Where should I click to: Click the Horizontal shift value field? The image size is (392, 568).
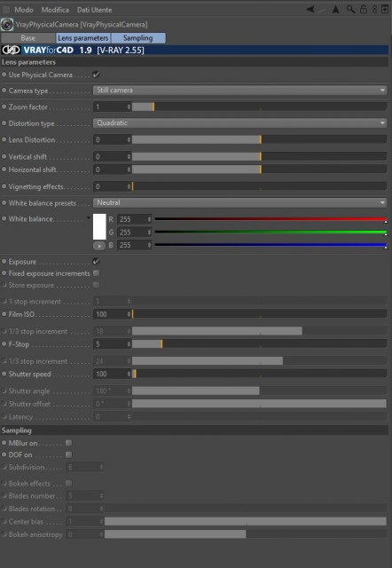(110, 170)
